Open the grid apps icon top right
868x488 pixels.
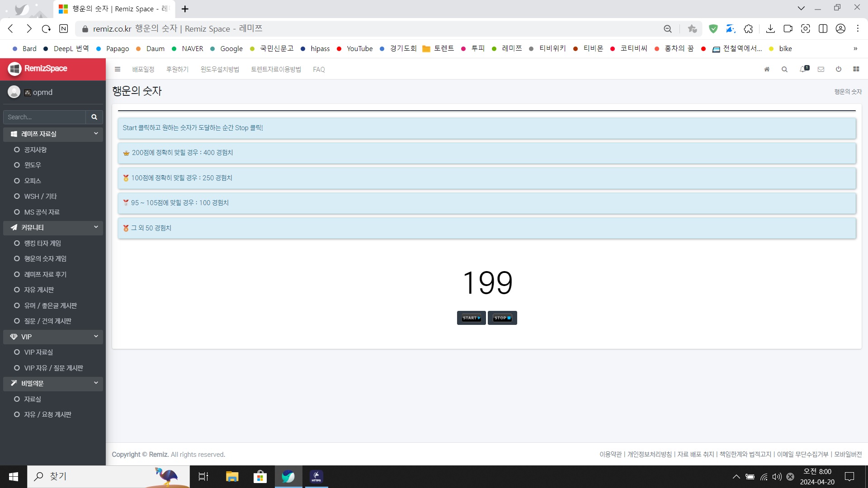[856, 69]
